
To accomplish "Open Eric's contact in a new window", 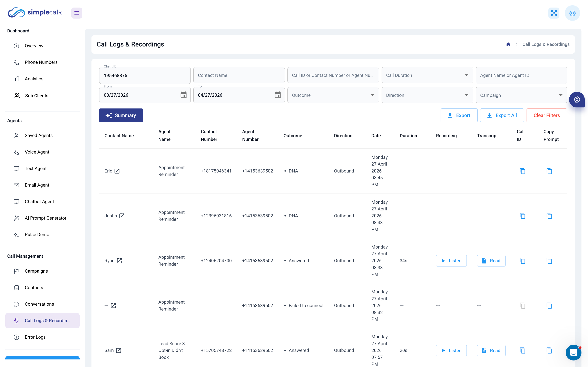I will point(118,171).
